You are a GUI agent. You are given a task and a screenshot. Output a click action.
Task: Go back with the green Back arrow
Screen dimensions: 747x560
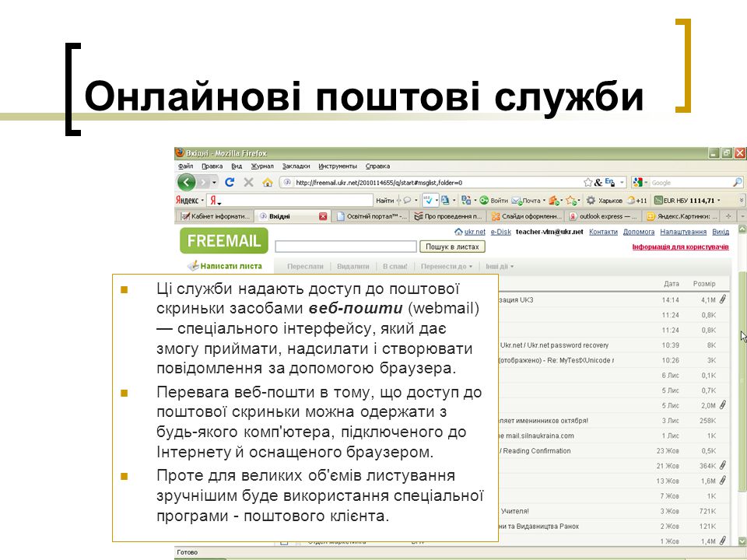pos(186,182)
